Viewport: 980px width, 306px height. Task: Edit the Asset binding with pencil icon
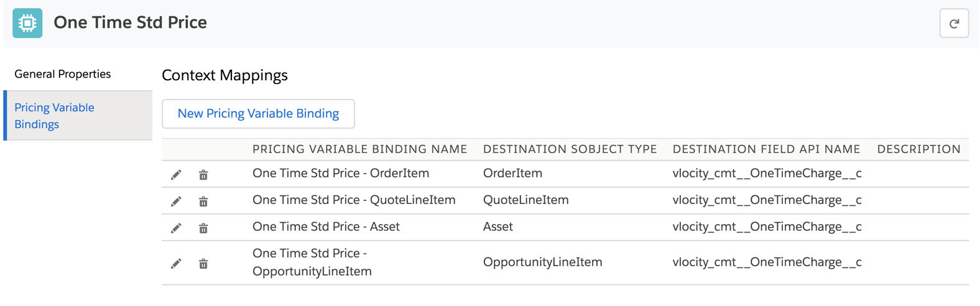pyautogui.click(x=176, y=228)
